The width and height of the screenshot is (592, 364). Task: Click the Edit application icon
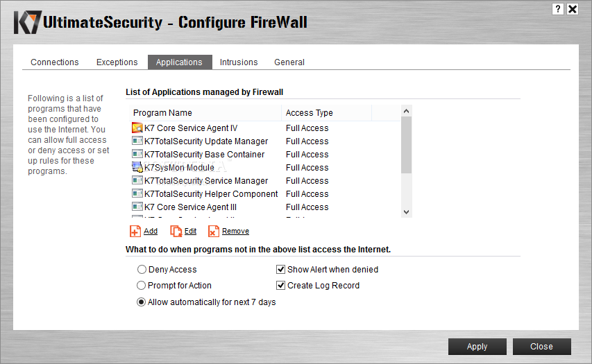tap(176, 231)
